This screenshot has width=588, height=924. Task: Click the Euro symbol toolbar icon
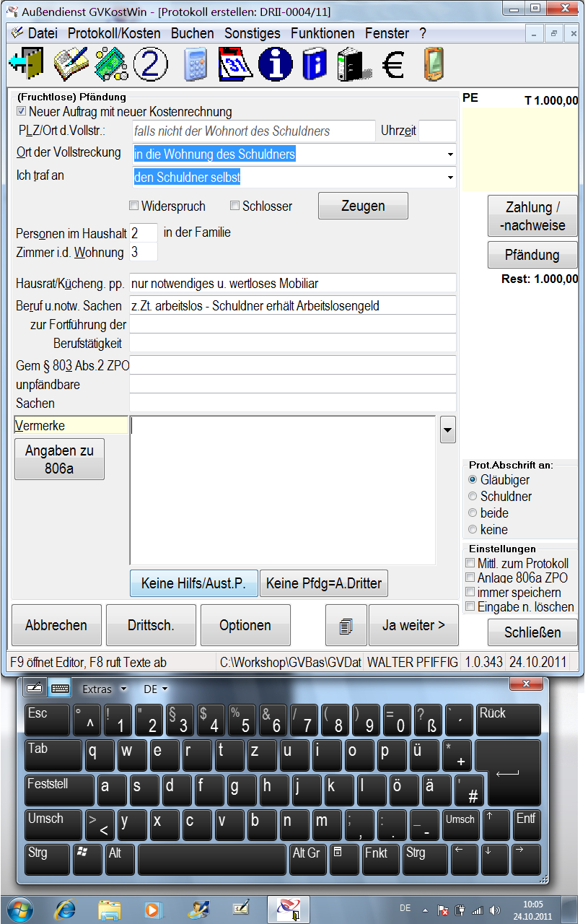tap(393, 65)
